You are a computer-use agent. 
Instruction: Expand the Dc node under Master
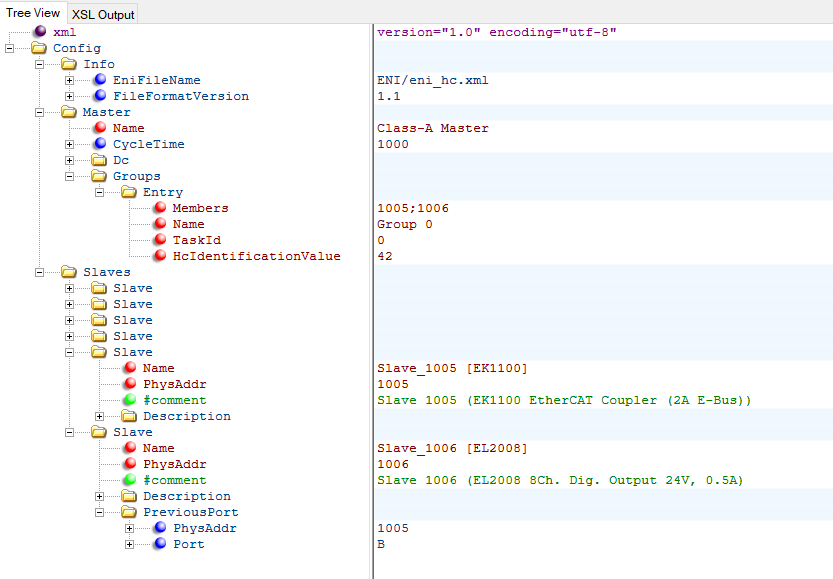click(x=68, y=160)
